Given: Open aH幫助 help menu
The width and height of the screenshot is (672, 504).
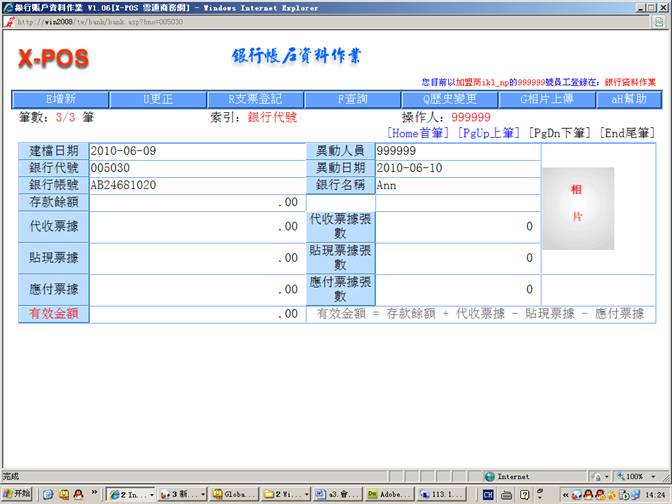Looking at the screenshot, I should [628, 100].
